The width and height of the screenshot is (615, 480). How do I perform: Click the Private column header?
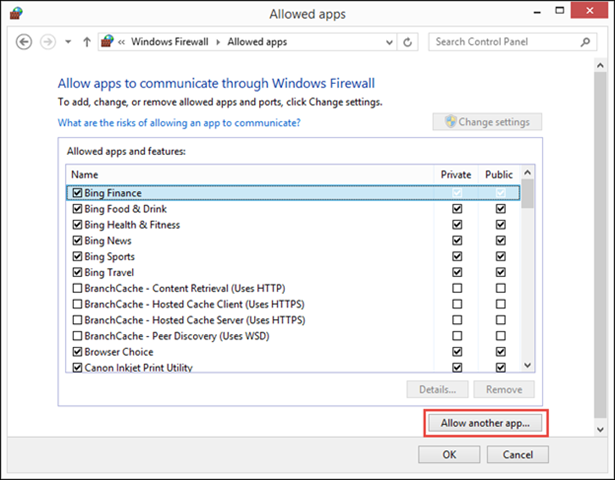[x=456, y=175]
